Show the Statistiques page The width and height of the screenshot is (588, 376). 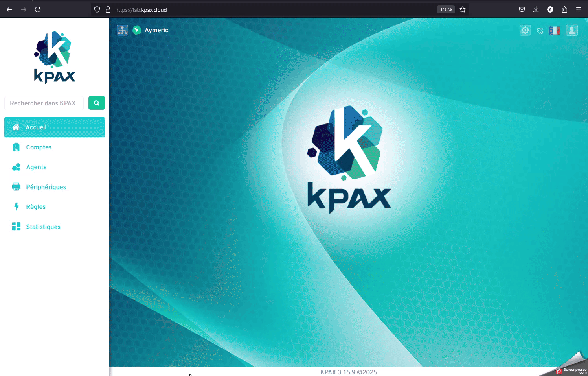tap(43, 227)
